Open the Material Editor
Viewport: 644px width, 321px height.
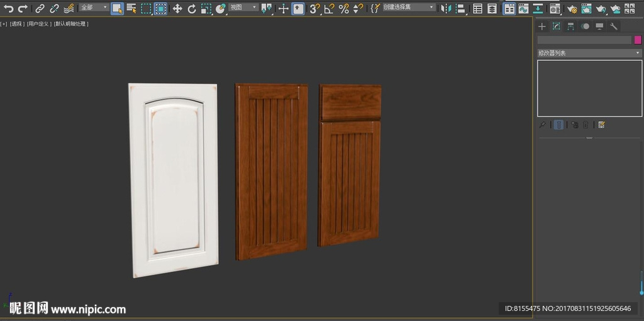[x=554, y=8]
